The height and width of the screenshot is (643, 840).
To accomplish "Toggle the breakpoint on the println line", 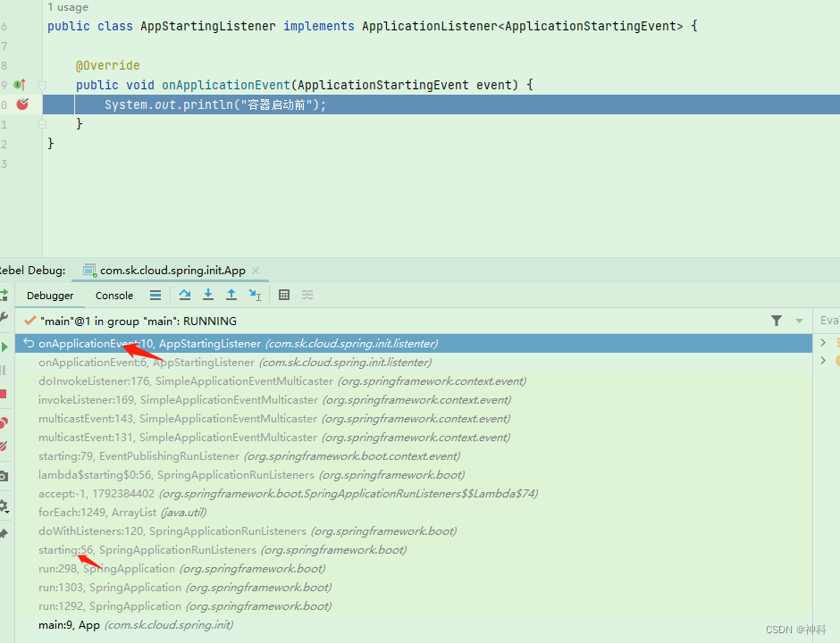I will pyautogui.click(x=22, y=104).
